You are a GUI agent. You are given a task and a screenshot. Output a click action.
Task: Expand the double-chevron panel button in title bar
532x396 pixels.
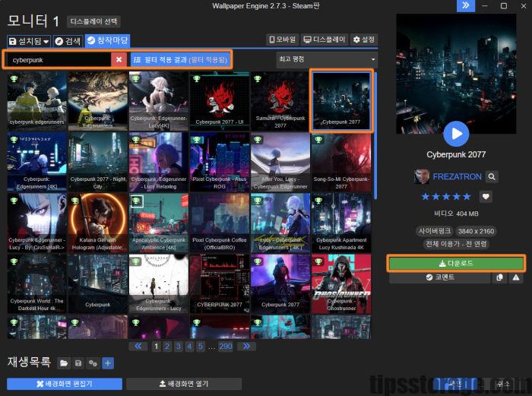[x=465, y=6]
